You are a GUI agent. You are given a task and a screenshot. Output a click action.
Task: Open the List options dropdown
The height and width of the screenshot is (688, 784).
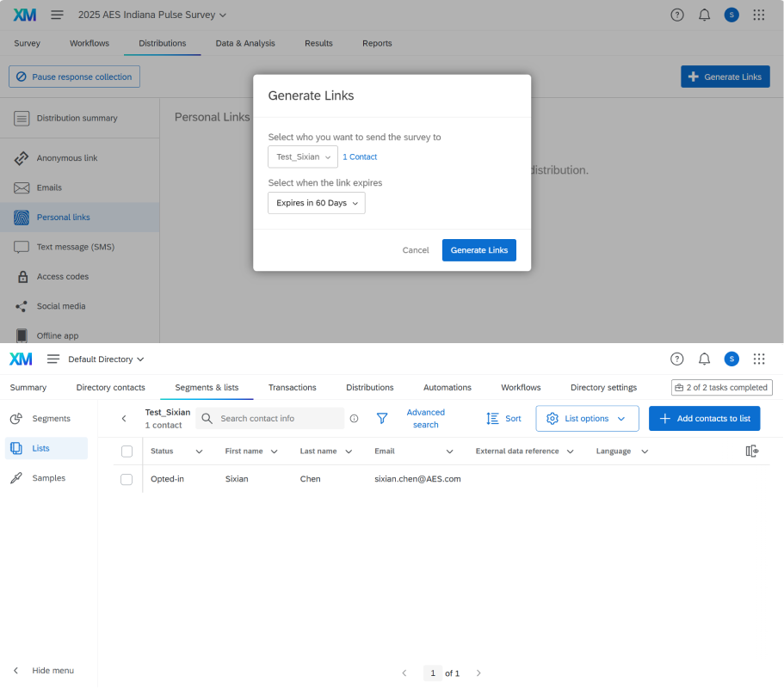pos(587,418)
